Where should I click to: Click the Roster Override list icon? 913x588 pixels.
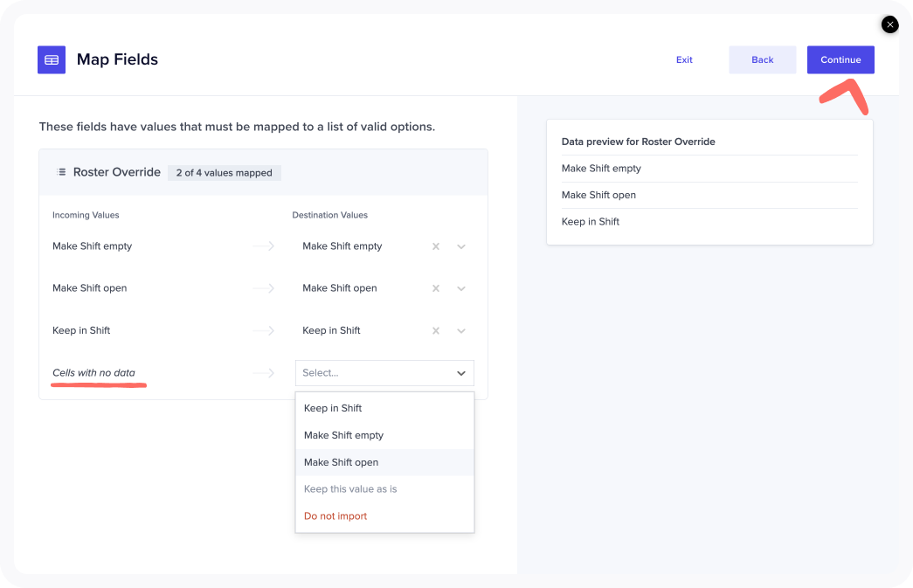point(61,172)
